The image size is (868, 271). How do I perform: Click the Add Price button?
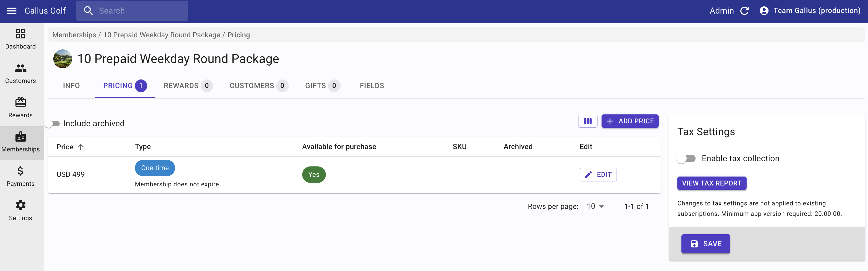coord(630,121)
